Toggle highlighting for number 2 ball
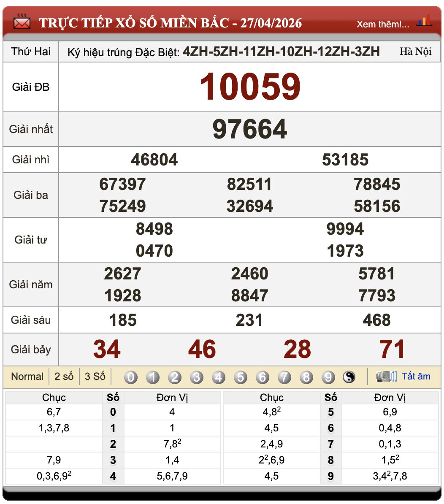Screen dimensions: 444x504 pyautogui.click(x=175, y=377)
